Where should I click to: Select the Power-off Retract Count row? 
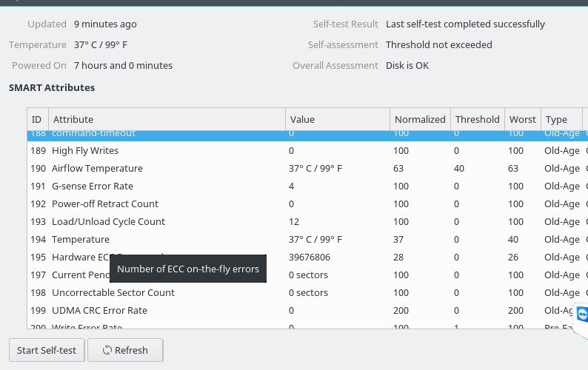coord(105,203)
